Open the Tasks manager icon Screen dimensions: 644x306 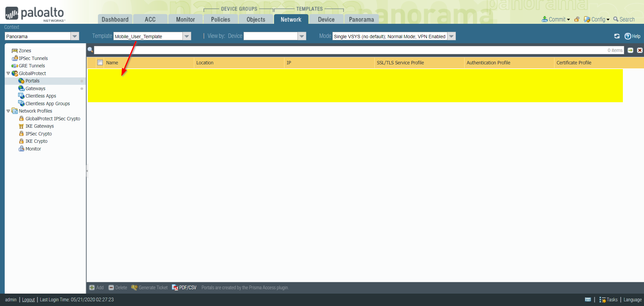pyautogui.click(x=603, y=300)
